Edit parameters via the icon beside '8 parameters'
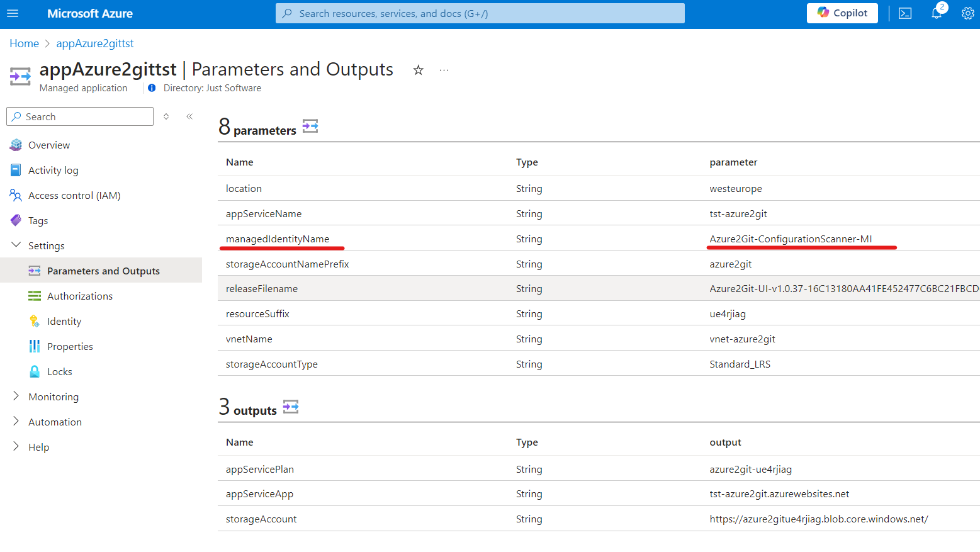 click(x=310, y=126)
